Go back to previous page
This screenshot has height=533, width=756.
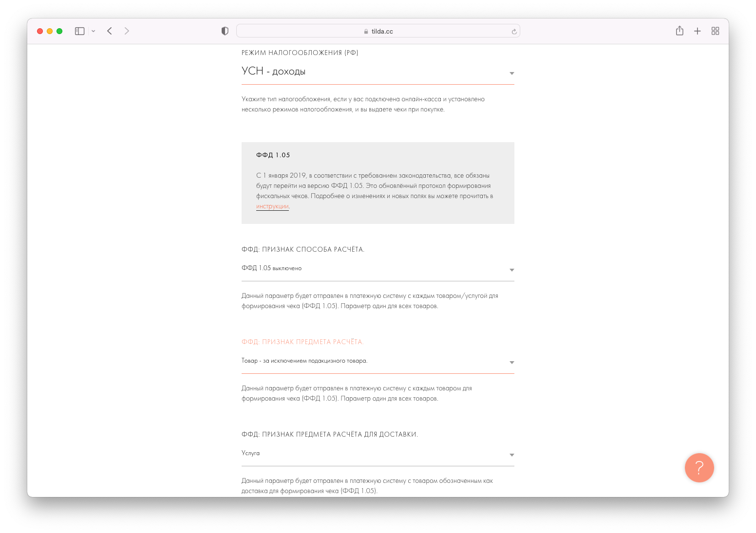[x=110, y=31]
